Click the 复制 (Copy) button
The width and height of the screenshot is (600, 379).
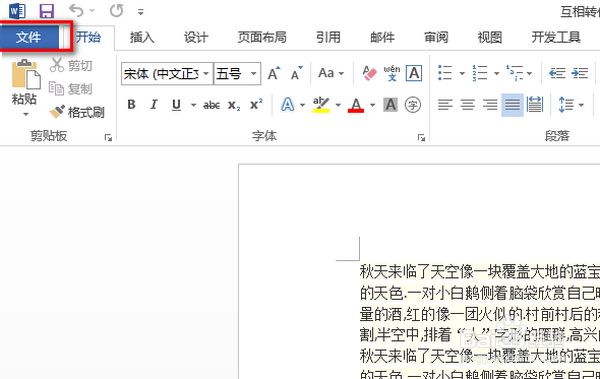[x=70, y=89]
